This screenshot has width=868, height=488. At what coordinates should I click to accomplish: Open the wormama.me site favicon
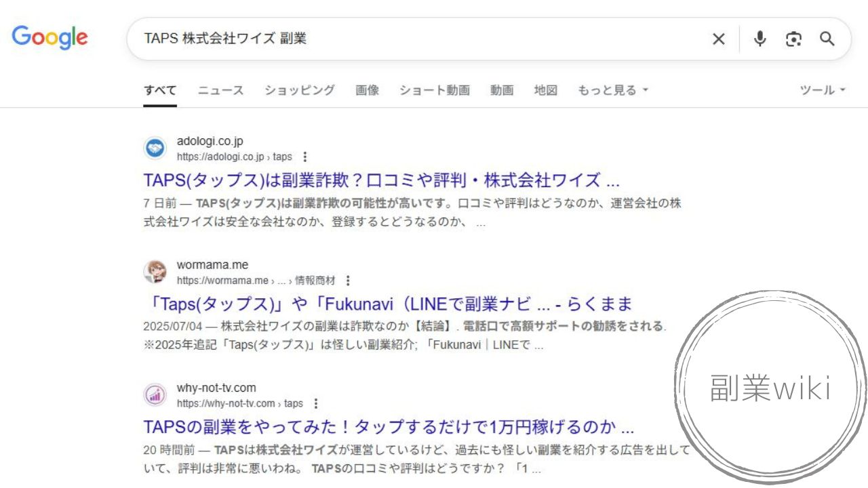point(155,272)
